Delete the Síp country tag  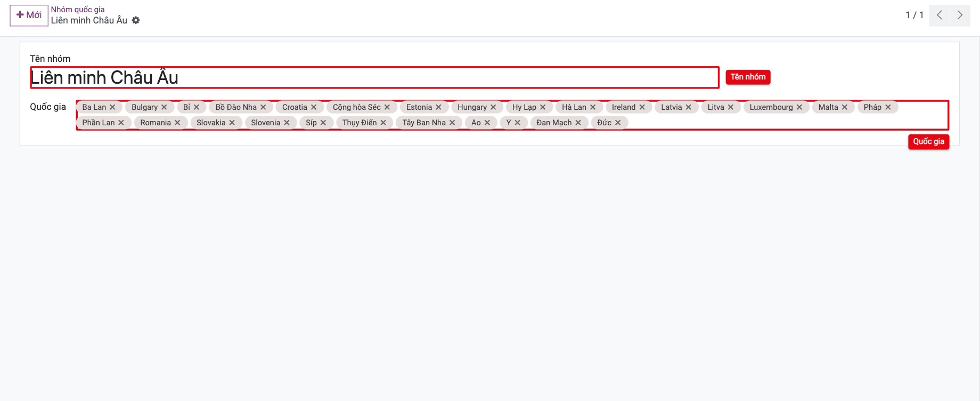323,123
